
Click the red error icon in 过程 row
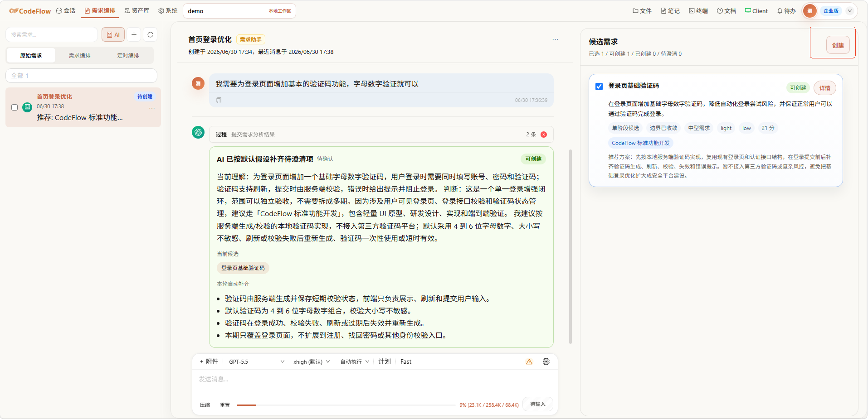pos(544,135)
